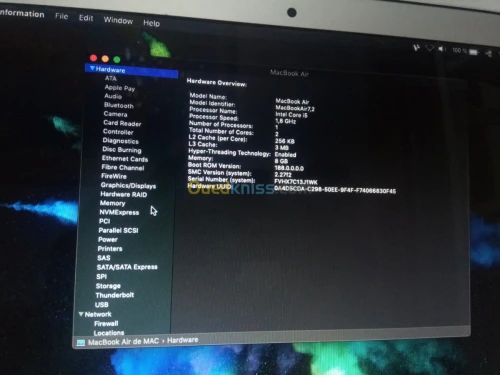Viewport: 500px width, 375px height.
Task: Select Controller in the sidebar
Action: point(118,132)
